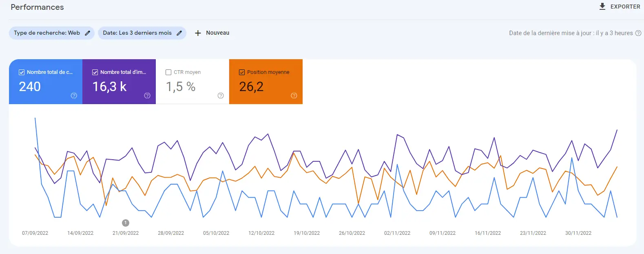
Task: Click the 26,2 average position value
Action: point(251,87)
